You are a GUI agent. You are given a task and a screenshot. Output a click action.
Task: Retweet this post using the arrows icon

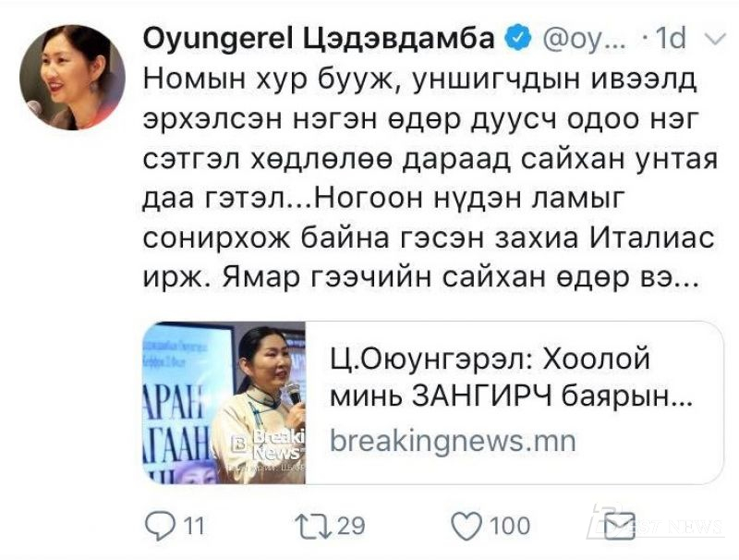click(313, 526)
